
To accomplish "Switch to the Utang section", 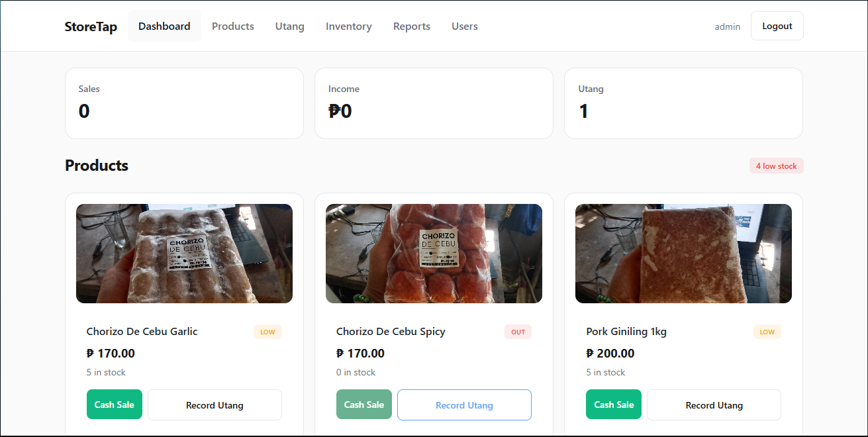I will (289, 26).
